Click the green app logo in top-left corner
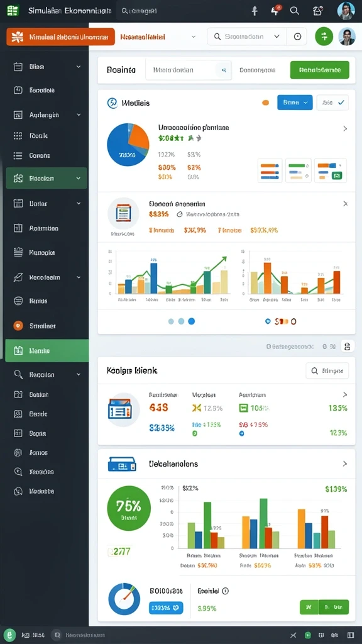362x644 pixels. (13, 11)
